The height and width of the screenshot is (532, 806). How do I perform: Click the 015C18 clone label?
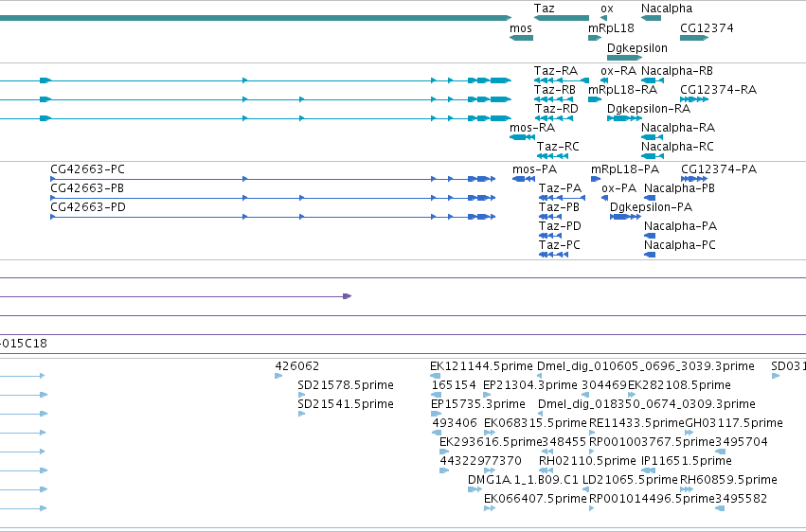24,344
